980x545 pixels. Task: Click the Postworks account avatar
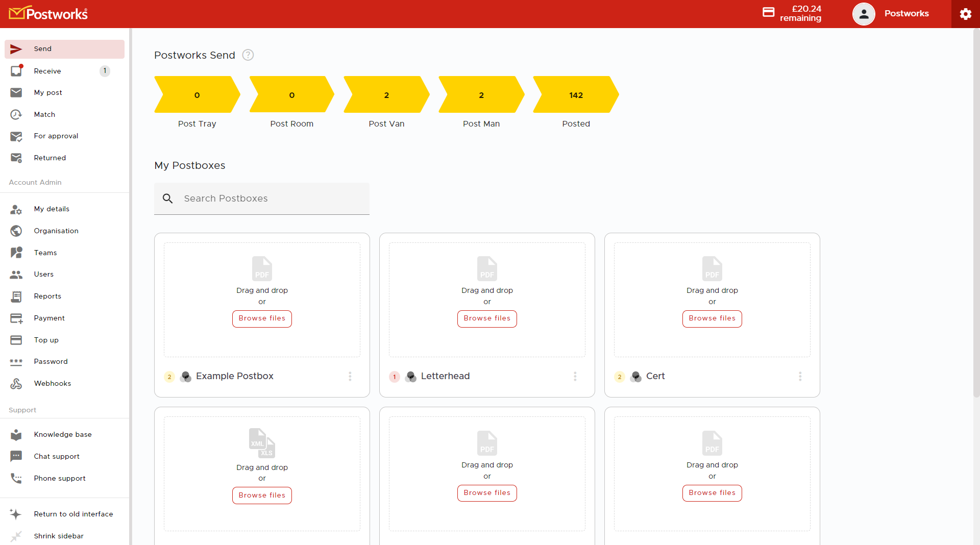pos(864,14)
